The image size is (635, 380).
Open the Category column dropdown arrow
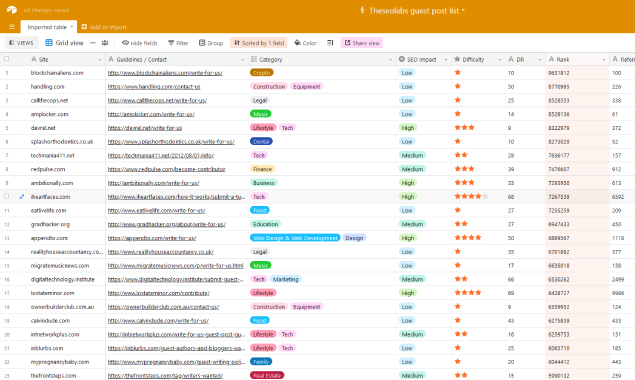pos(390,60)
